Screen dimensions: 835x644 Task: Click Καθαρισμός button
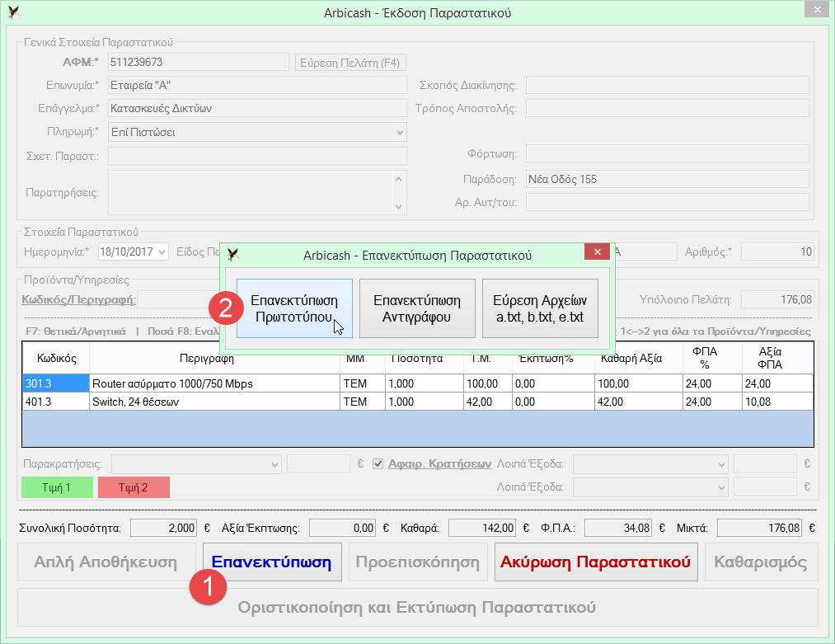click(x=761, y=562)
